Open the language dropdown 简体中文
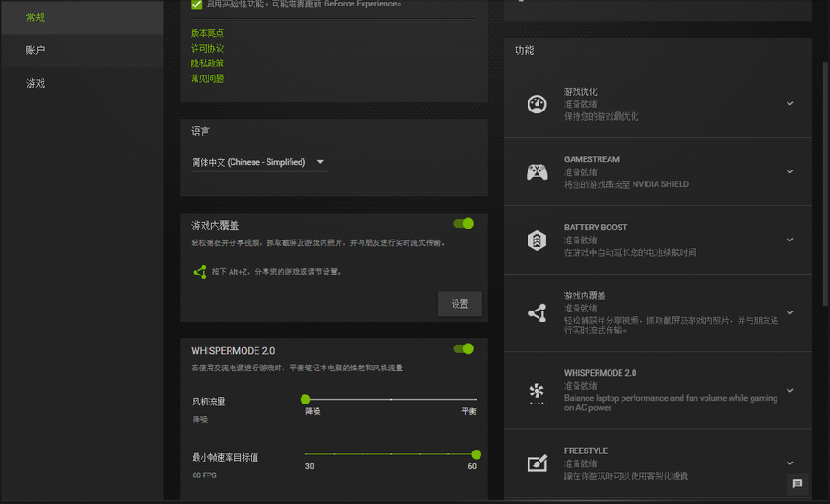Screen dimensions: 830x504 tap(259, 162)
